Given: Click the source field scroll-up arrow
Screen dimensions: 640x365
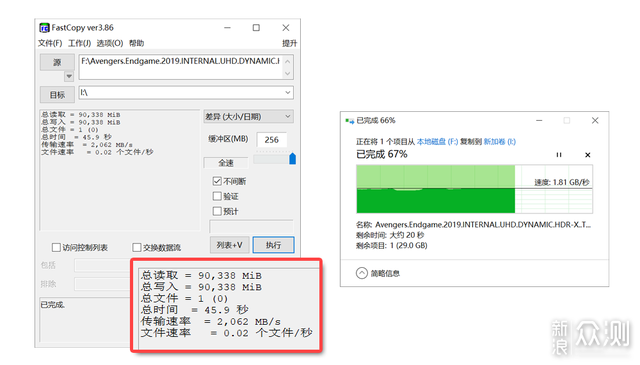Looking at the screenshot, I should (x=287, y=61).
